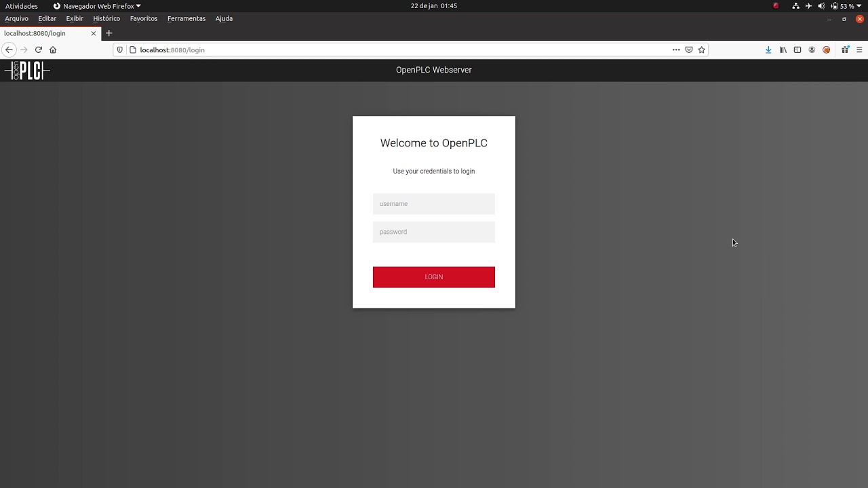
Task: Open the Ajuda menu
Action: [x=224, y=18]
